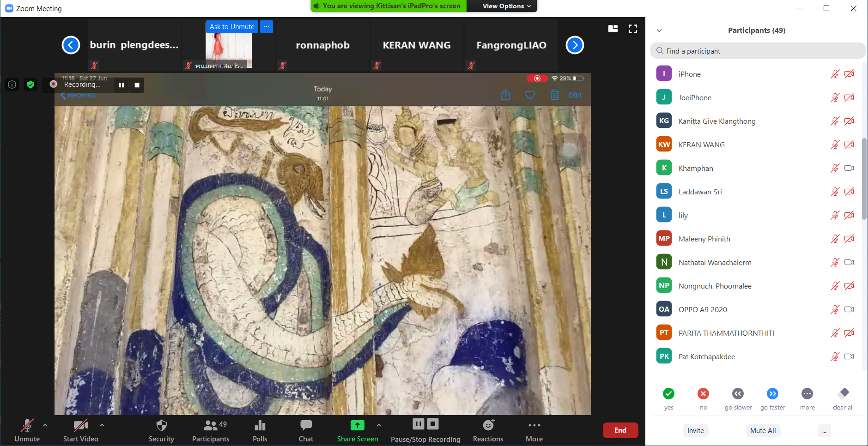Pause recording from the bottom toolbar
The image size is (868, 446).
[419, 424]
